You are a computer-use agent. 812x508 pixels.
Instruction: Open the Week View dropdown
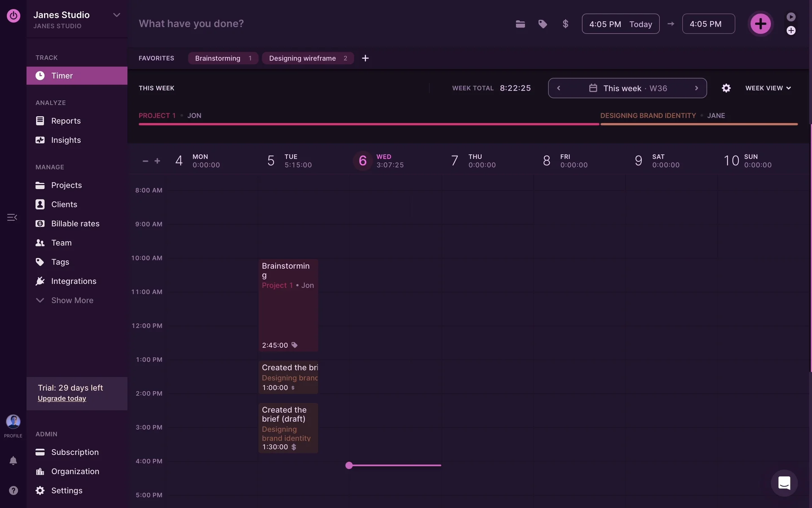click(768, 88)
